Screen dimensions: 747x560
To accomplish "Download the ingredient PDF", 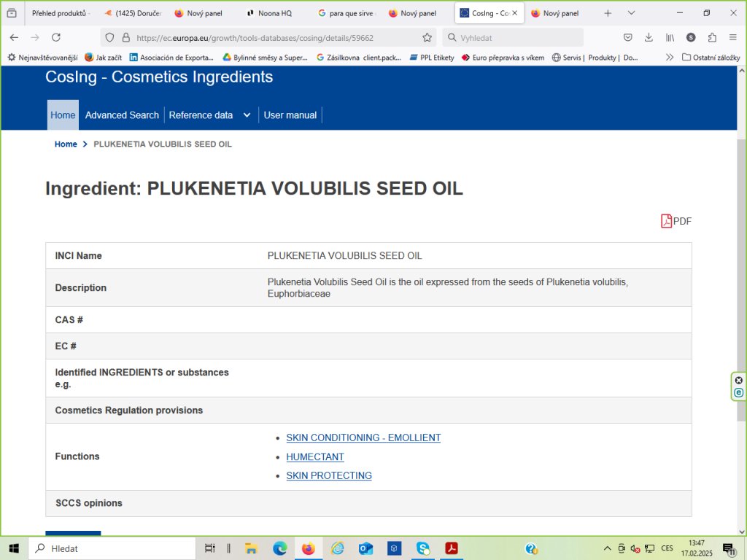I will coord(676,221).
